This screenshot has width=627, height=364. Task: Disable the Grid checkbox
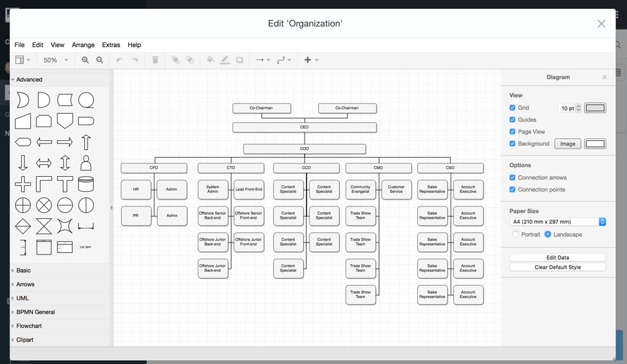512,108
